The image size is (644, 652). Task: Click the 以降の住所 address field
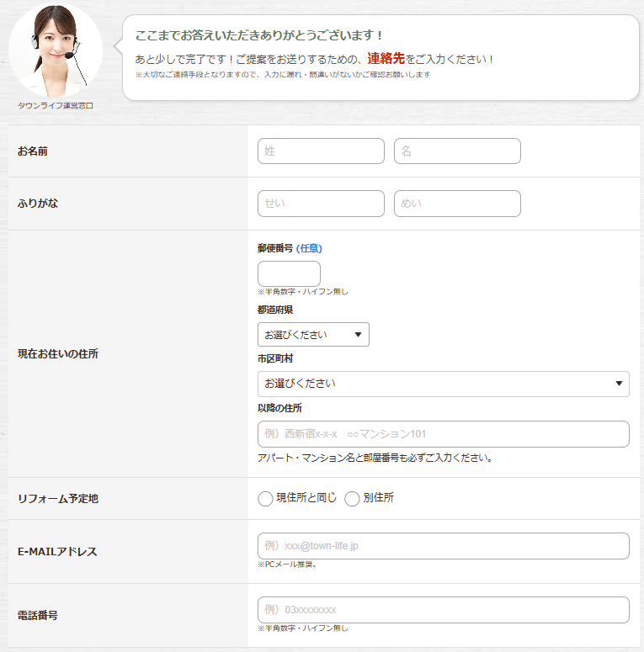click(443, 434)
